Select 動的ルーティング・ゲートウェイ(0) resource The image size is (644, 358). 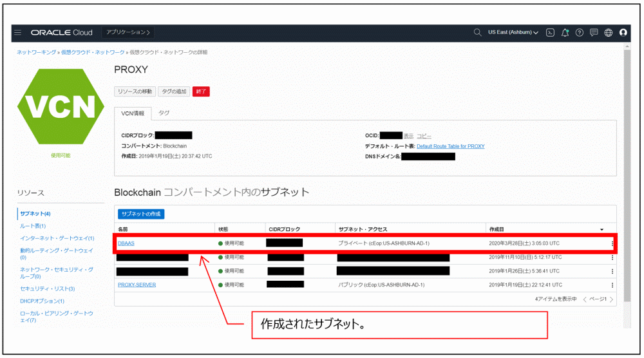pos(57,254)
